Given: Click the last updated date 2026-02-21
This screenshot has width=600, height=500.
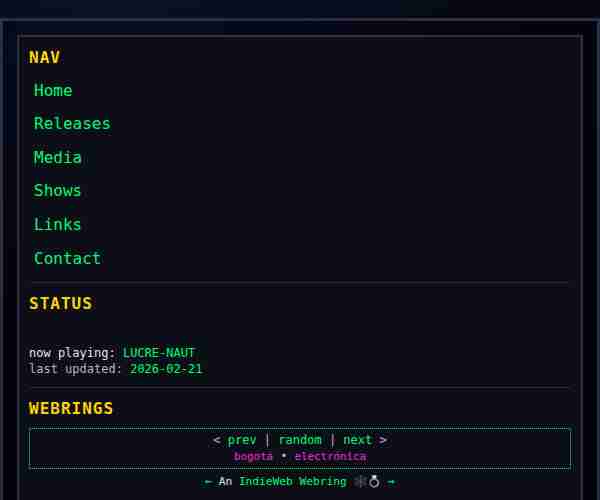Looking at the screenshot, I should 166,369.
